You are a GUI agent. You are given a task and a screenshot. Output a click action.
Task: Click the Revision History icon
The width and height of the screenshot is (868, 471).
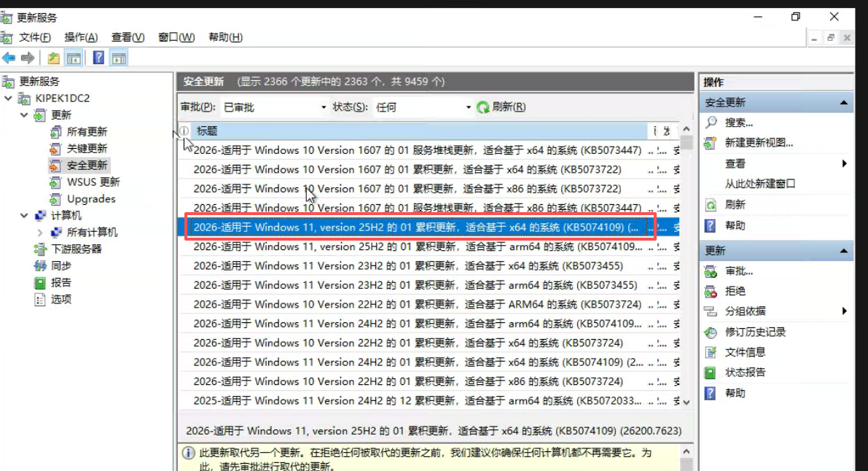coord(711,332)
